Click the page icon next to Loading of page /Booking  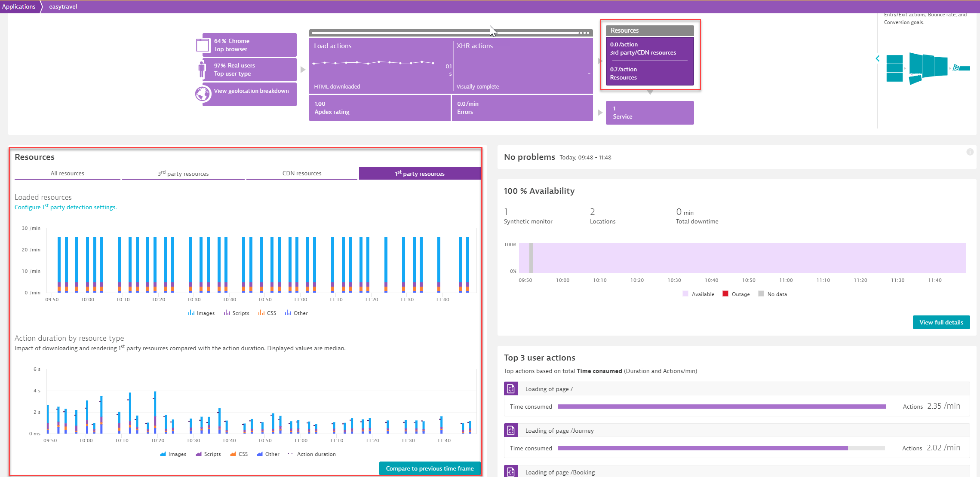[511, 471]
